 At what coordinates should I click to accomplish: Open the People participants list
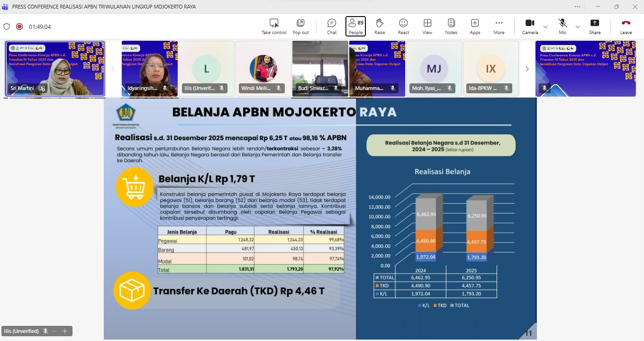(x=355, y=26)
